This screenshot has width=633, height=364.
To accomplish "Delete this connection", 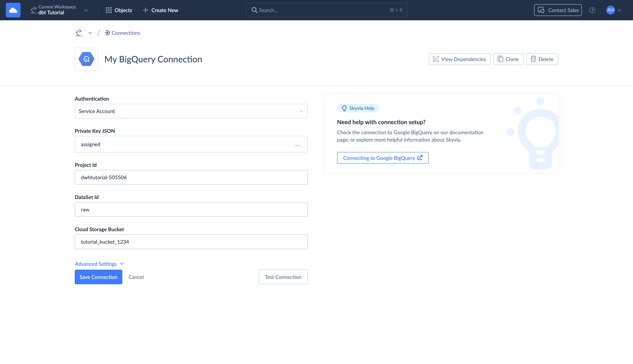I will pos(542,59).
